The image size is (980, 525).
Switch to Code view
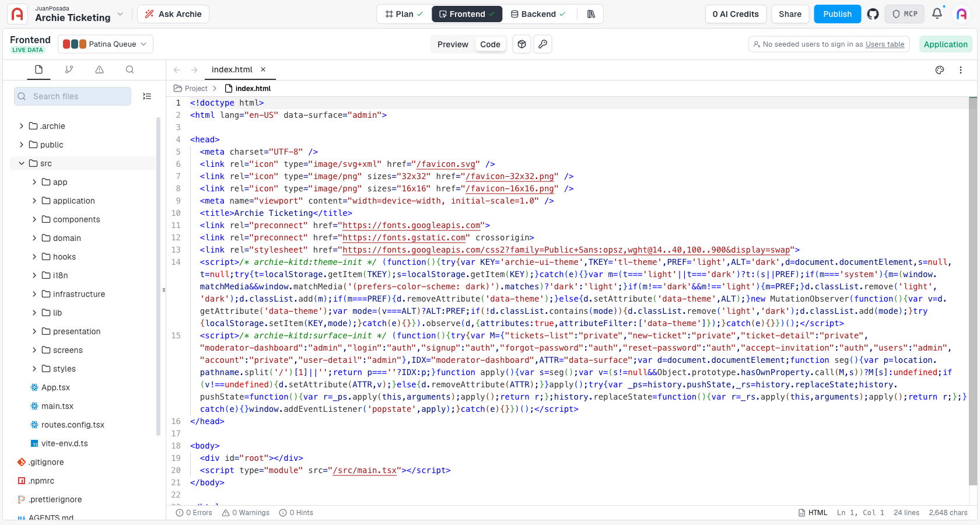point(490,44)
